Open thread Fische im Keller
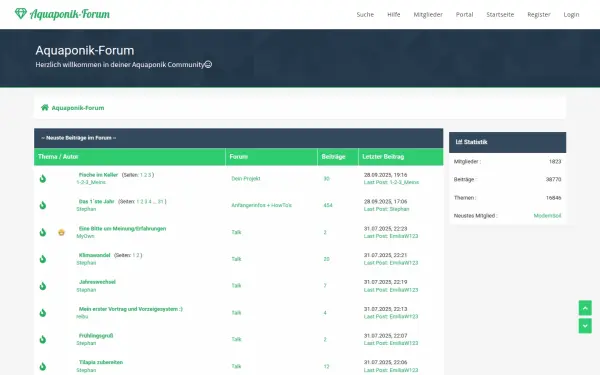The width and height of the screenshot is (600, 375). pos(98,175)
